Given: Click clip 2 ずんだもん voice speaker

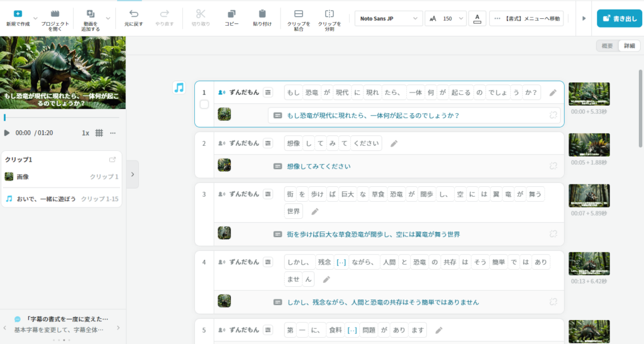Looking at the screenshot, I should click(x=238, y=143).
